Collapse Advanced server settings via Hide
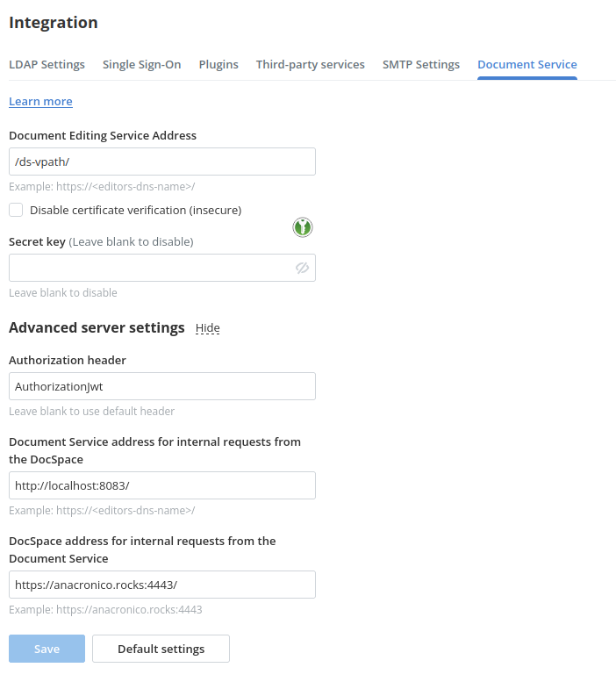Screen dimensions: 616x689 pyautogui.click(x=207, y=328)
